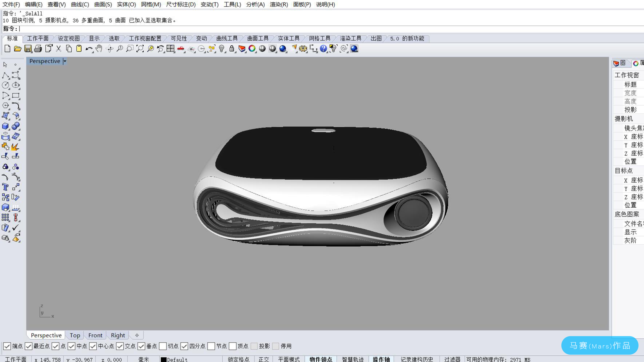Select the Pan hand tool
Image resolution: width=644 pixels, height=362 pixels.
(x=99, y=48)
